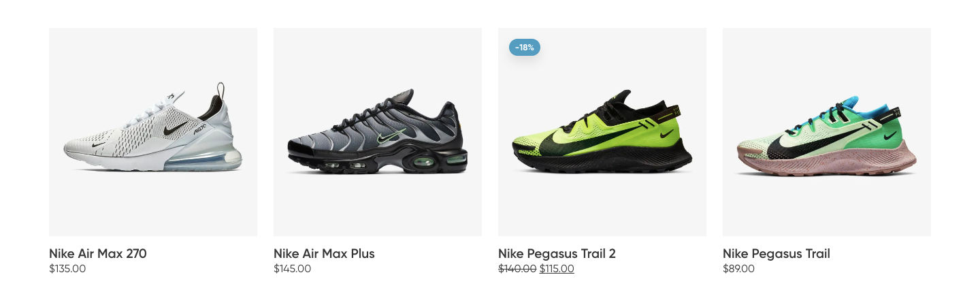The image size is (980, 294).
Task: Click the Nike Pegasus Trail title link
Action: [x=776, y=254]
